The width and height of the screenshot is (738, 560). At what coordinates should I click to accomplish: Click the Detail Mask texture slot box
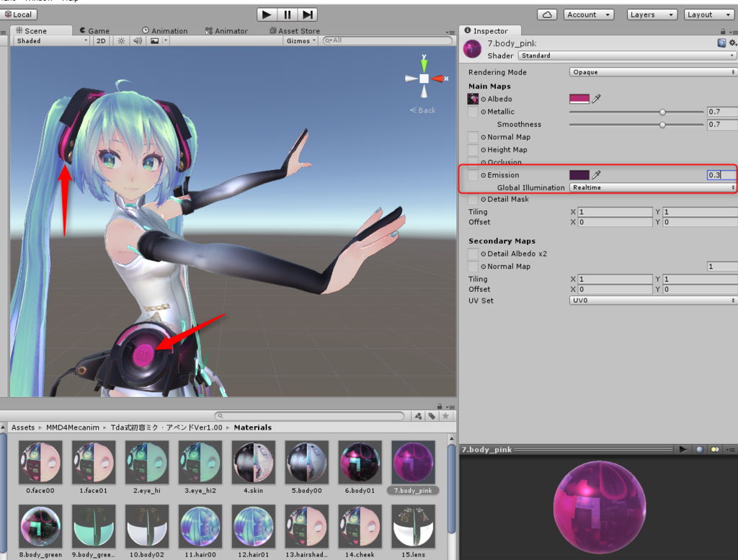tap(473, 199)
